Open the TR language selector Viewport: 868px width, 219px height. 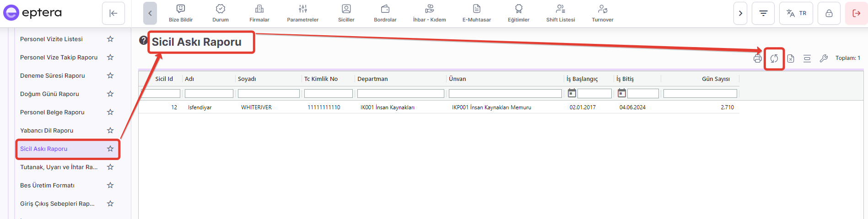click(x=796, y=13)
